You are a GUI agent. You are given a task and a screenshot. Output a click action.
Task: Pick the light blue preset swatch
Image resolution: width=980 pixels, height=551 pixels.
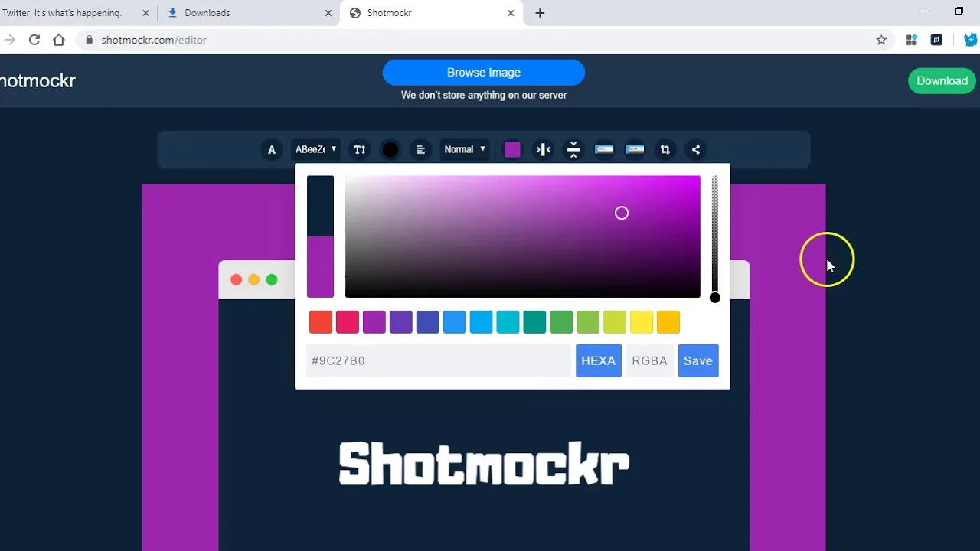pyautogui.click(x=482, y=322)
